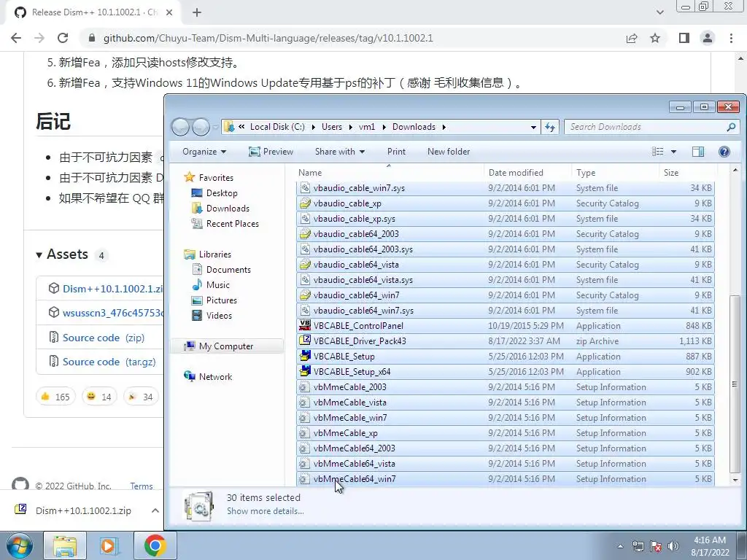This screenshot has height=560, width=747.
Task: Sort by Type column header
Action: 616,172
